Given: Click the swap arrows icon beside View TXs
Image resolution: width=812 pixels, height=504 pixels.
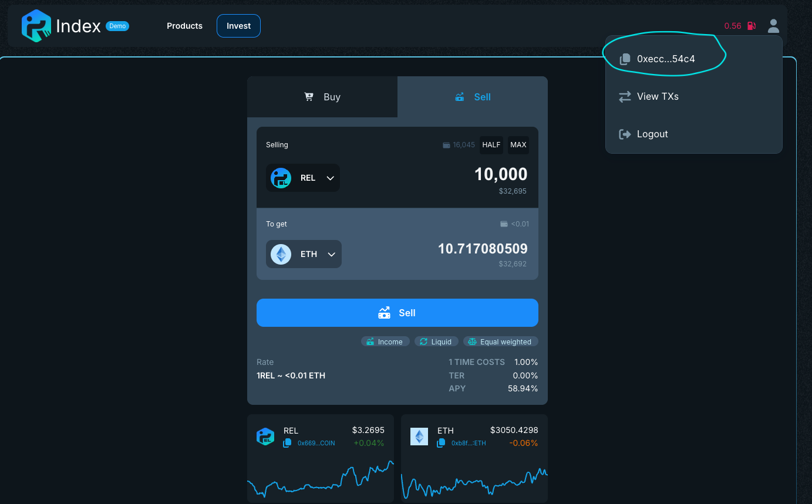Looking at the screenshot, I should [624, 96].
